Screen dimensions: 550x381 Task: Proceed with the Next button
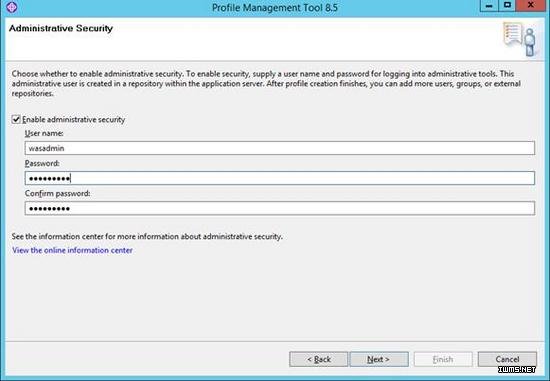coord(379,359)
